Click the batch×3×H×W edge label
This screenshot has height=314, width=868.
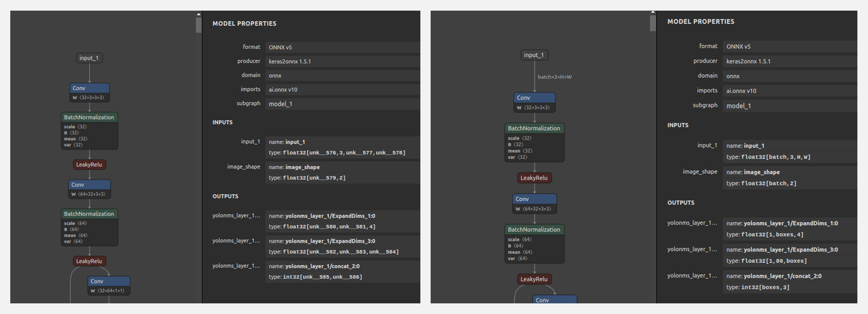(x=555, y=77)
